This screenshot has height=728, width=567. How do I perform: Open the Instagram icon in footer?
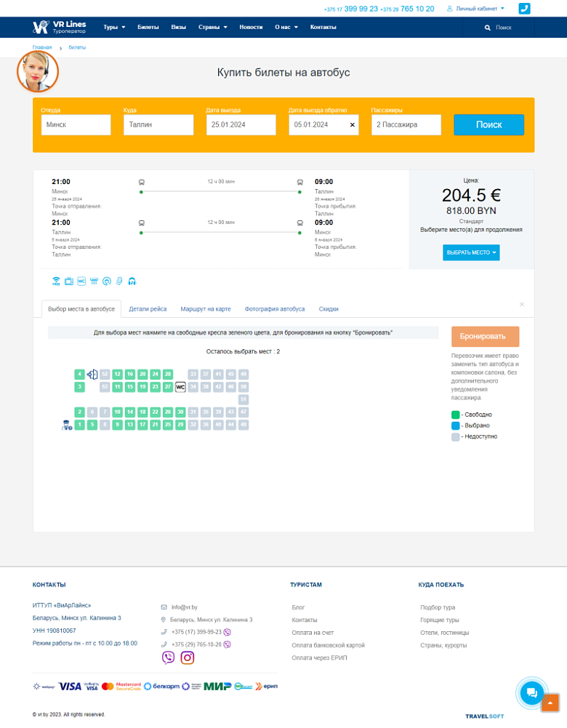[188, 657]
